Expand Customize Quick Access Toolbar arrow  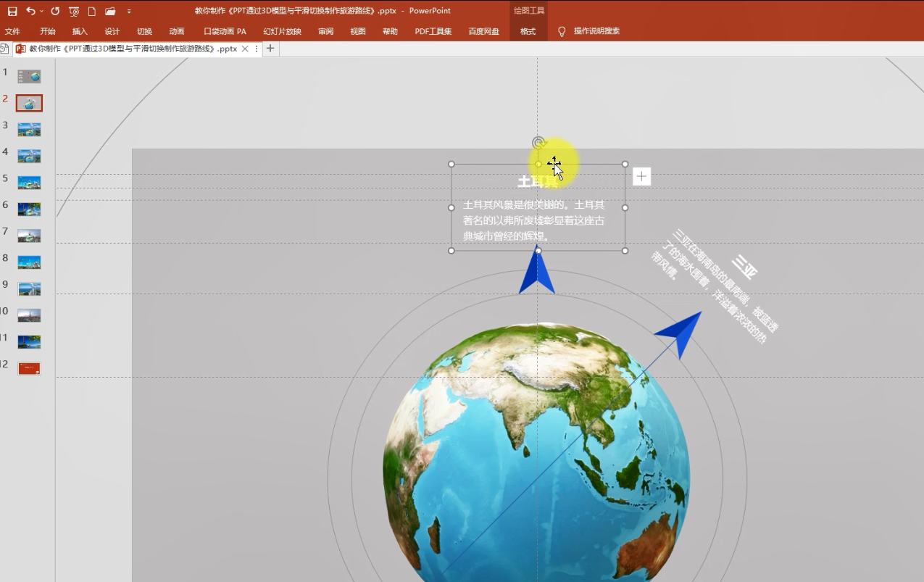[x=129, y=11]
